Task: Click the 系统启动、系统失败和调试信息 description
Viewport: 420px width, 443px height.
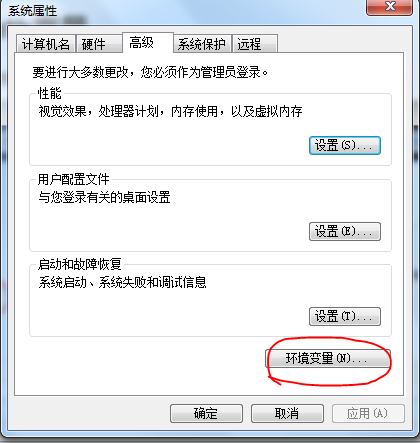Action: pyautogui.click(x=123, y=282)
